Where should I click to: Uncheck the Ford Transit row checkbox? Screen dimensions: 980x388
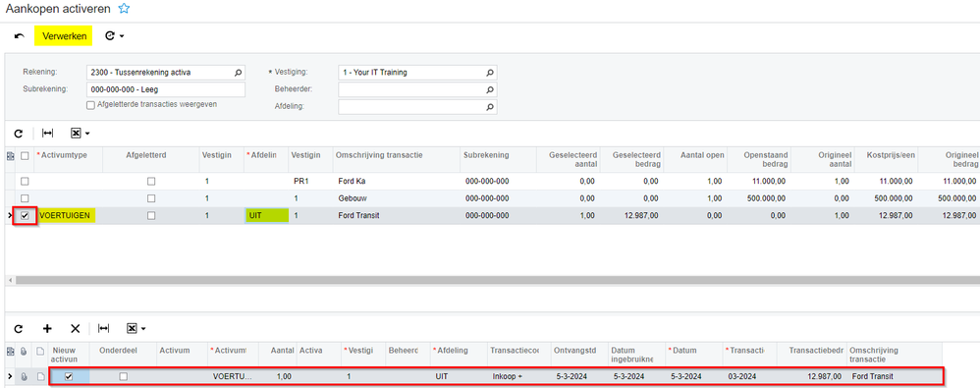[x=25, y=215]
